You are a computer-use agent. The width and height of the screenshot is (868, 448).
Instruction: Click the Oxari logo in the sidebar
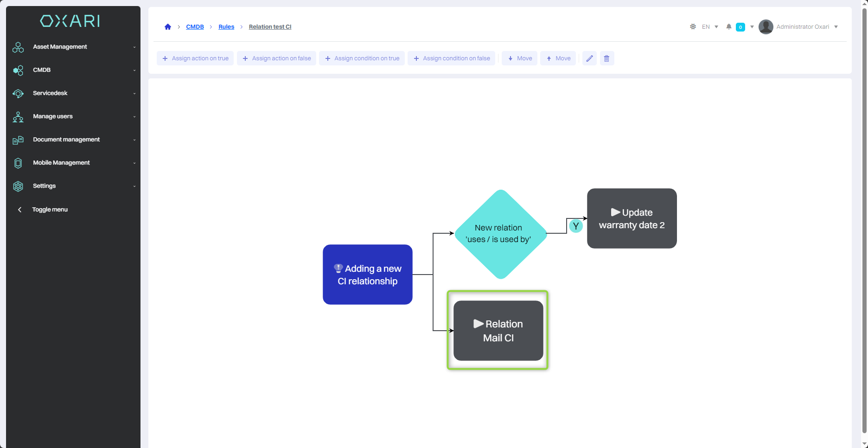click(x=70, y=21)
